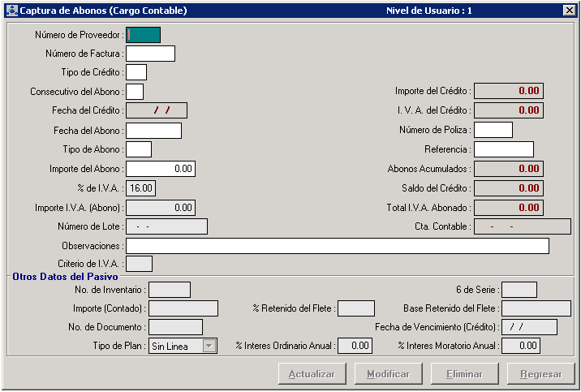This screenshot has width=581, height=392.
Task: Focus the Número de Poliza input
Action: pyautogui.click(x=493, y=130)
